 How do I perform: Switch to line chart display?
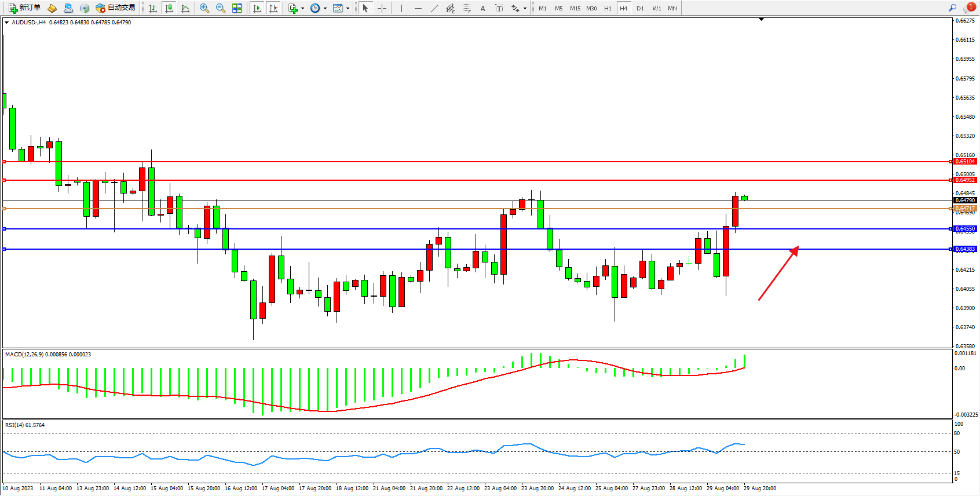tap(185, 8)
